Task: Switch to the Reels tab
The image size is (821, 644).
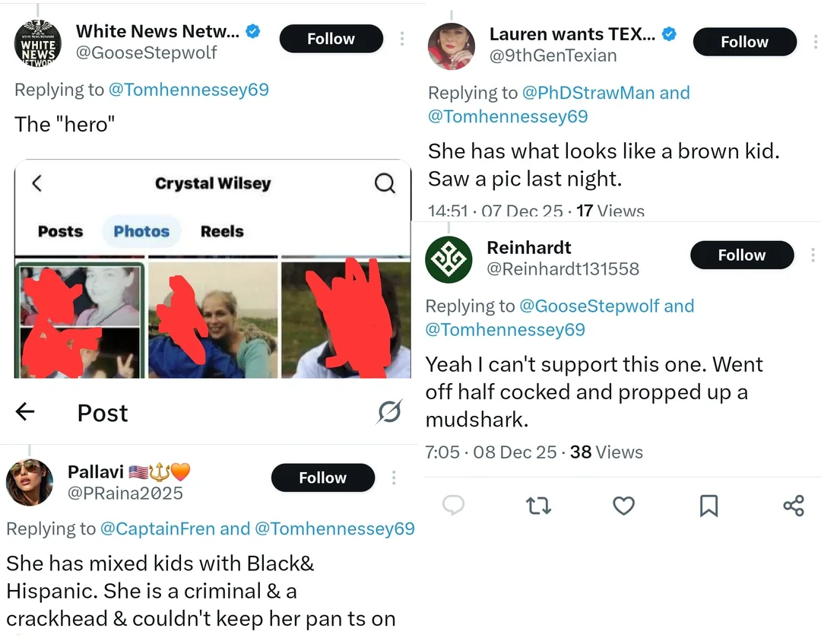Action: 222,231
